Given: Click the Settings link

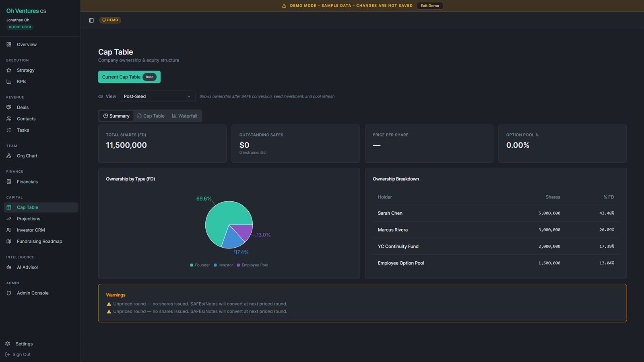Looking at the screenshot, I should [24, 344].
